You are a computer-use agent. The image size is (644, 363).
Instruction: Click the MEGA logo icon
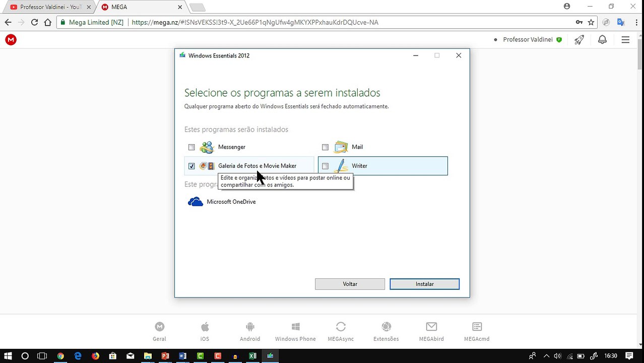pyautogui.click(x=11, y=39)
